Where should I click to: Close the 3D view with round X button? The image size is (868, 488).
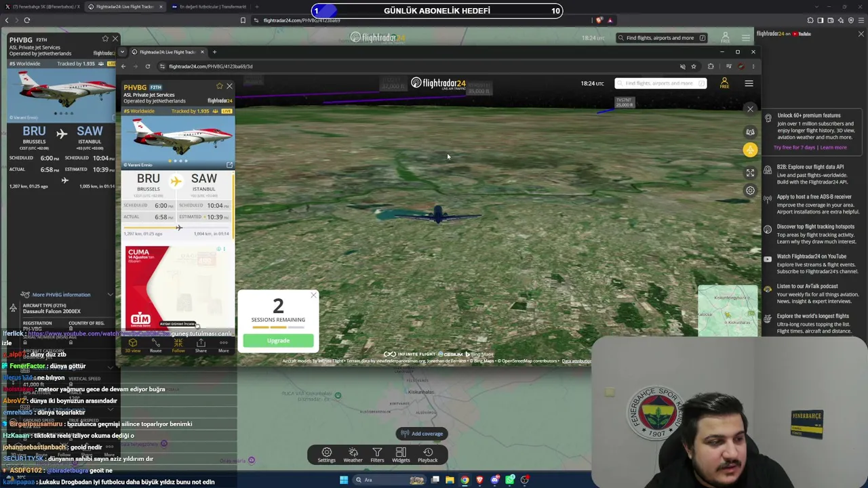coord(750,109)
